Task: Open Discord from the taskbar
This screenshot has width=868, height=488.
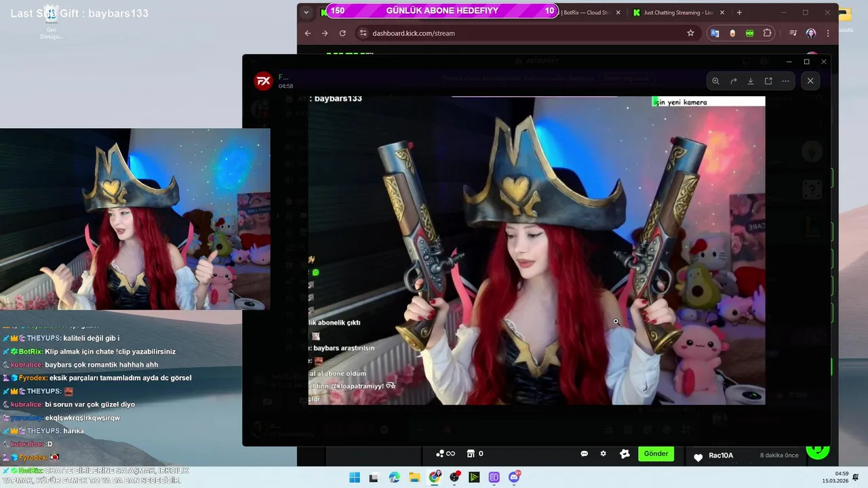Action: point(515,477)
